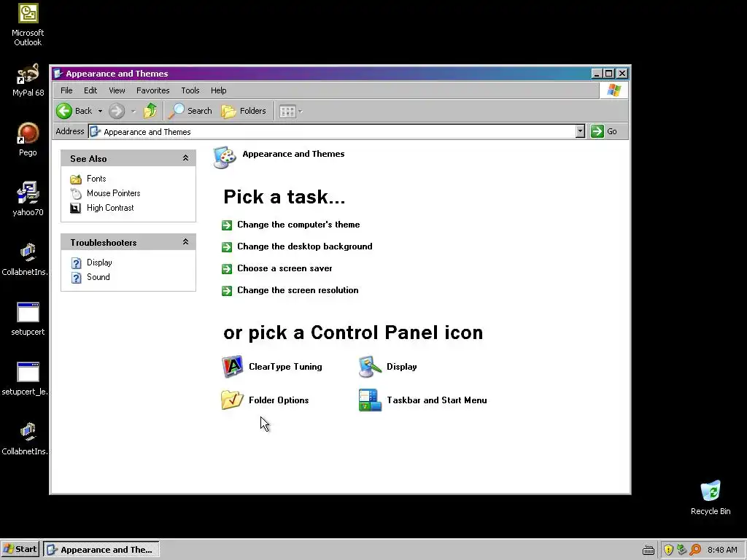
Task: Go back with the green Back arrow
Action: pos(64,111)
